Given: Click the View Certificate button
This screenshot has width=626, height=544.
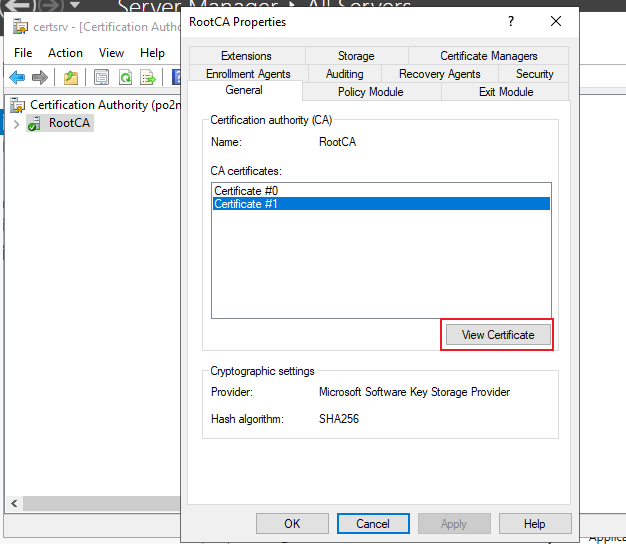Looking at the screenshot, I should pyautogui.click(x=498, y=334).
